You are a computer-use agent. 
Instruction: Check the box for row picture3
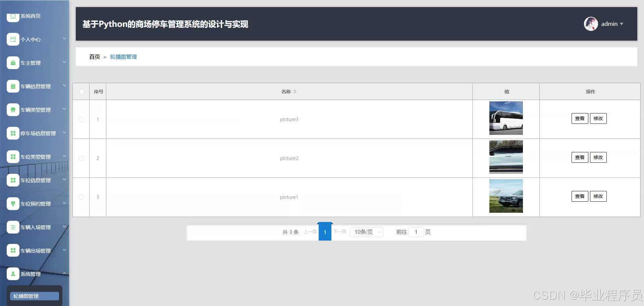(81, 119)
